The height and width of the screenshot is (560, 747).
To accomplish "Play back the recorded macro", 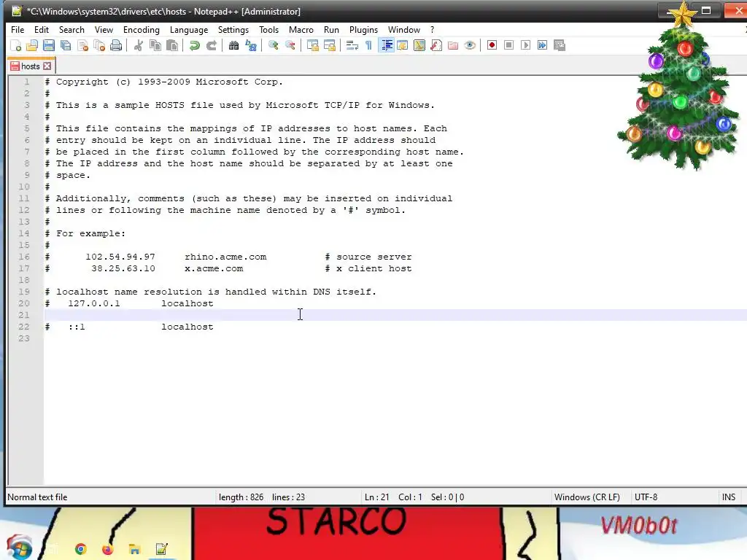I will pos(525,45).
